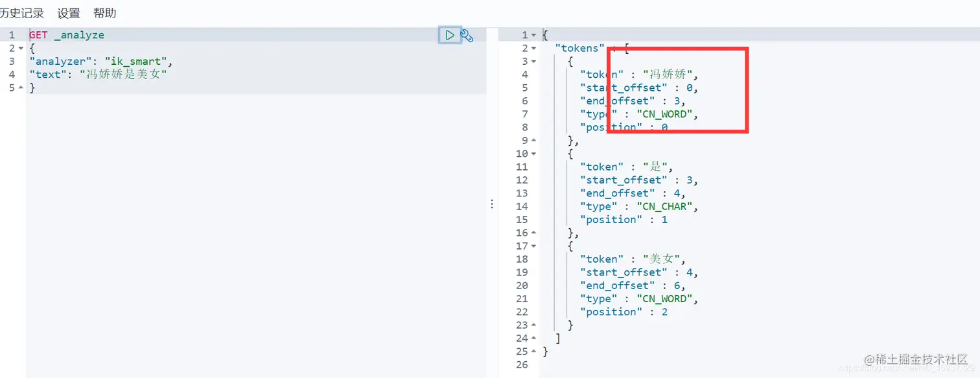Click line number 4 in editor gutter
Viewport: 980px width, 378px height.
tap(12, 75)
